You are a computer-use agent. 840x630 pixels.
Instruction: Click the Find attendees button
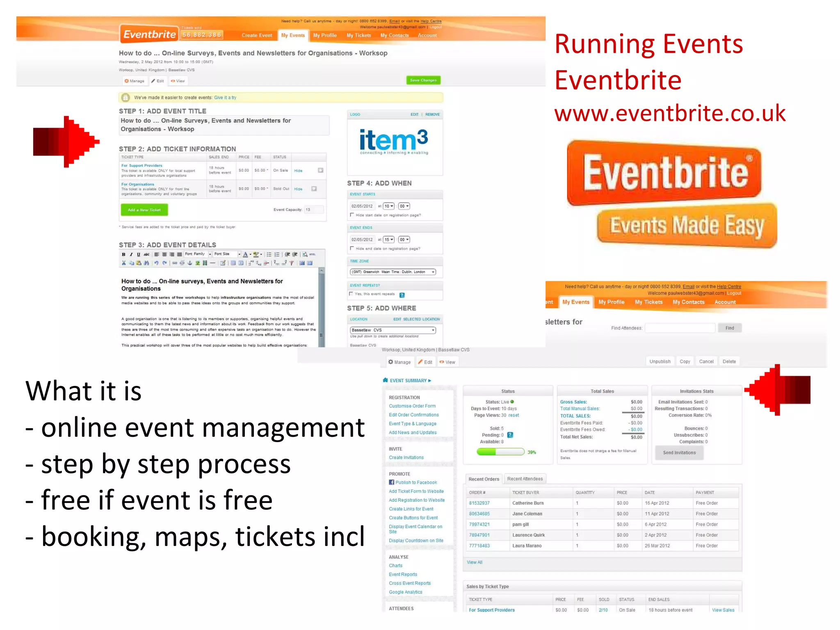pos(730,328)
